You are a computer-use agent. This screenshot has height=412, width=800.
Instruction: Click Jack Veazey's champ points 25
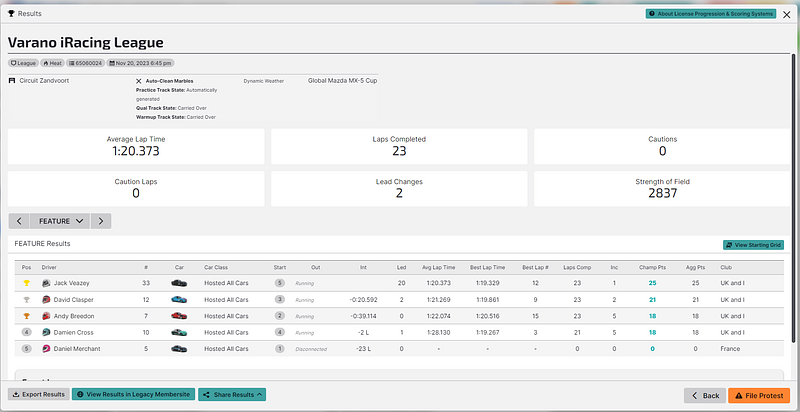[652, 283]
